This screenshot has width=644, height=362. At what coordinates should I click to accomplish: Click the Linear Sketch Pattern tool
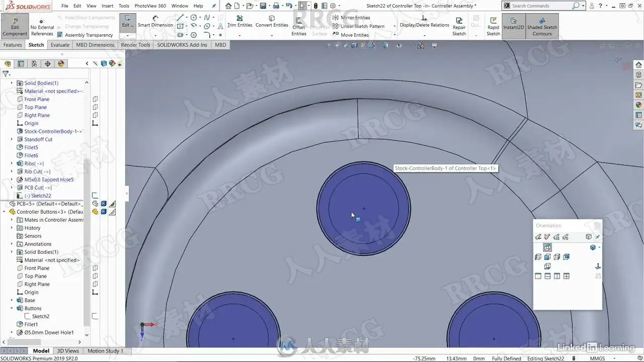[x=358, y=26]
